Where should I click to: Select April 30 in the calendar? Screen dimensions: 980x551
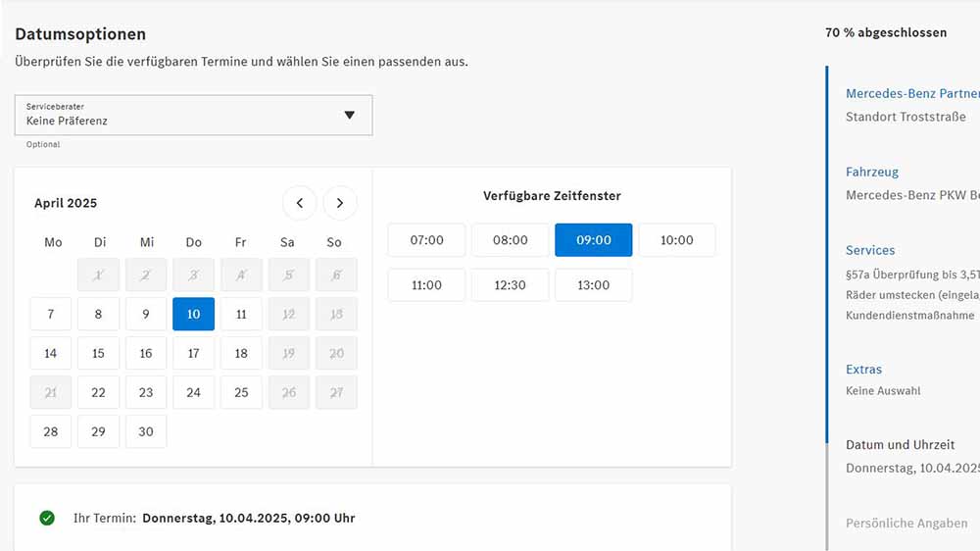coord(146,431)
